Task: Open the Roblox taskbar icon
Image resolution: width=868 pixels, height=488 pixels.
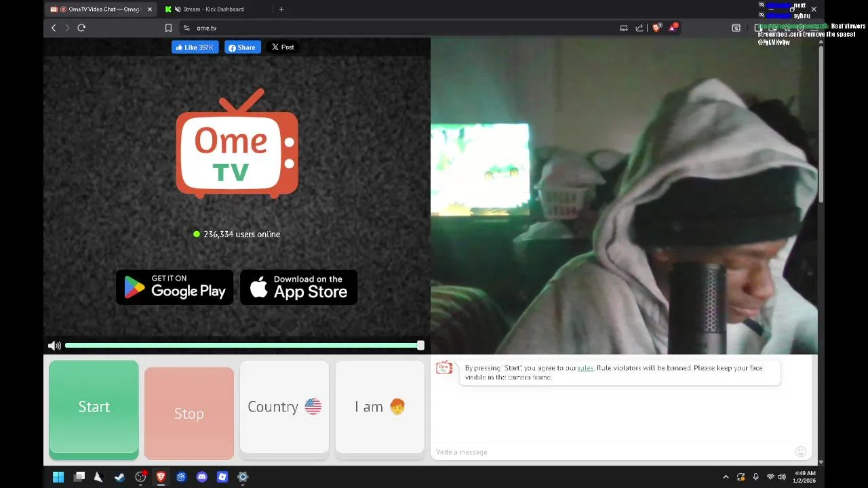Action: pos(222,477)
